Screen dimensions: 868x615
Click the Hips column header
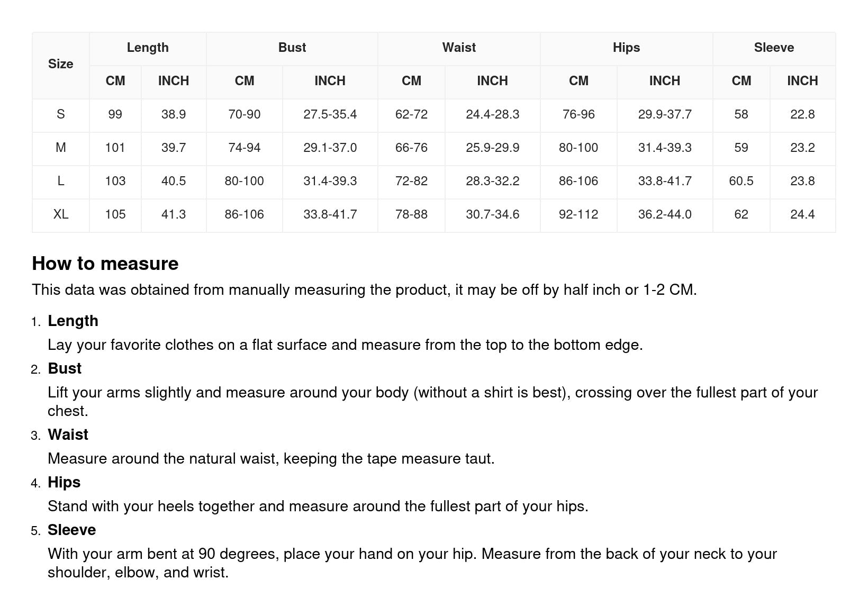626,48
